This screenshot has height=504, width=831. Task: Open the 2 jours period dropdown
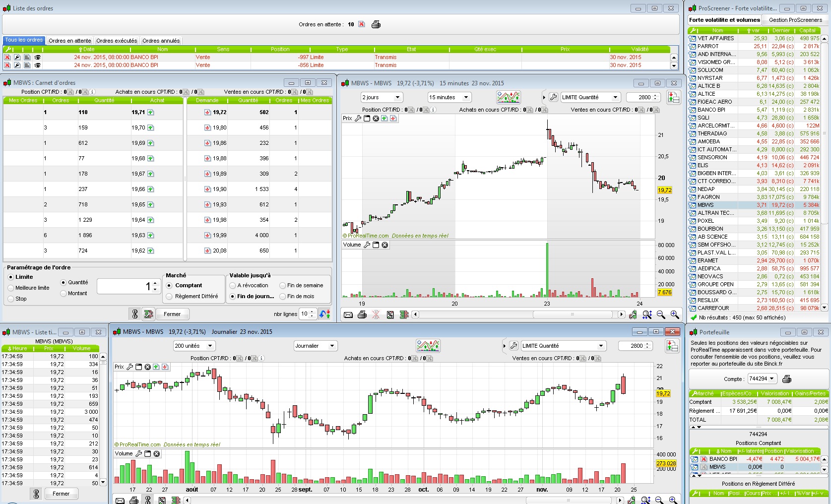pyautogui.click(x=381, y=97)
